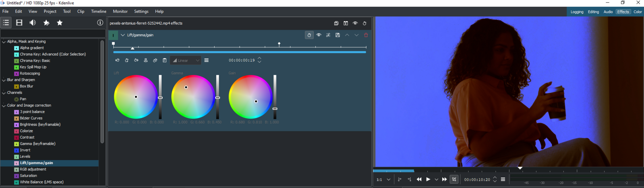
Task: Open the Linear keyframe interpolation dropdown
Action: coord(186,61)
